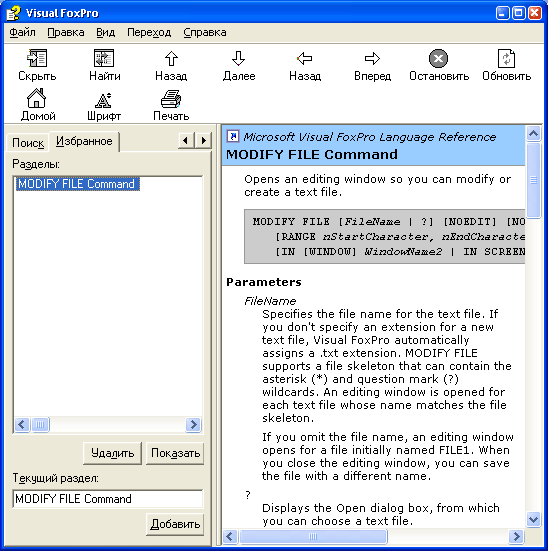548x551 pixels.
Task: Click the content pane horizontal scroll thumb
Action: pyautogui.click(x=313, y=537)
